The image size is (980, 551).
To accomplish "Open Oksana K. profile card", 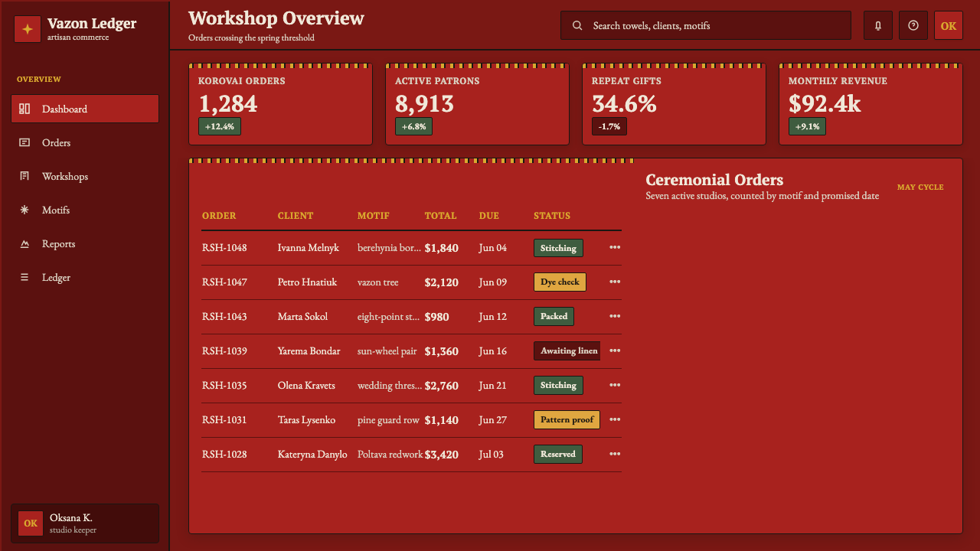I will tap(85, 523).
